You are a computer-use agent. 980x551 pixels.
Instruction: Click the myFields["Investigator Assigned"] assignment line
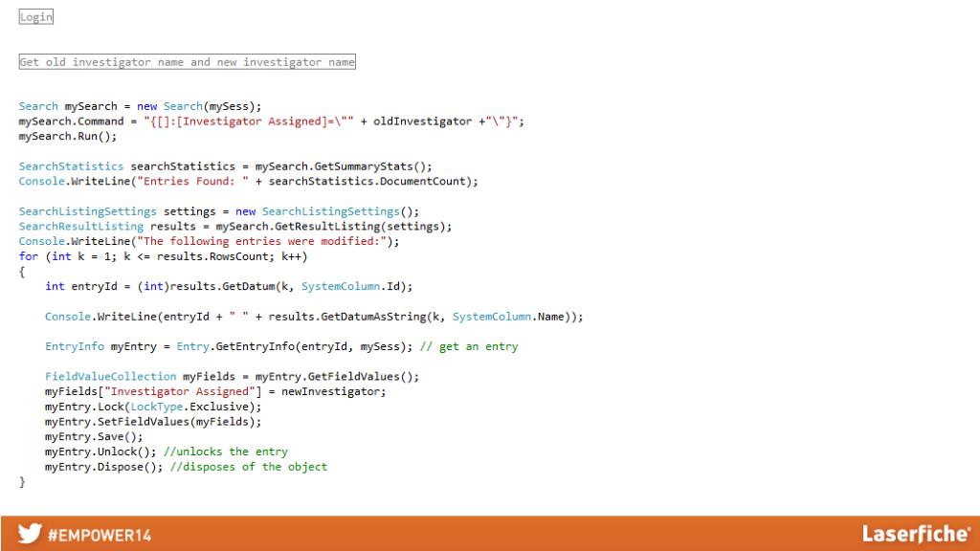215,391
